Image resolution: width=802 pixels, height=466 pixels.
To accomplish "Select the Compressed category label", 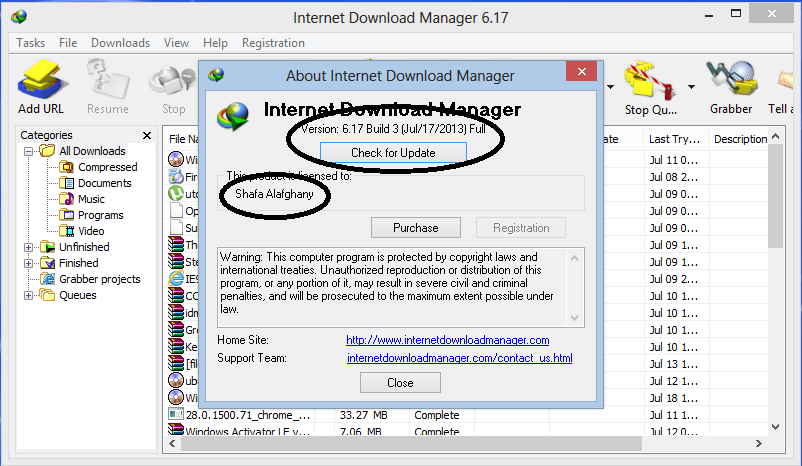I will 108,167.
